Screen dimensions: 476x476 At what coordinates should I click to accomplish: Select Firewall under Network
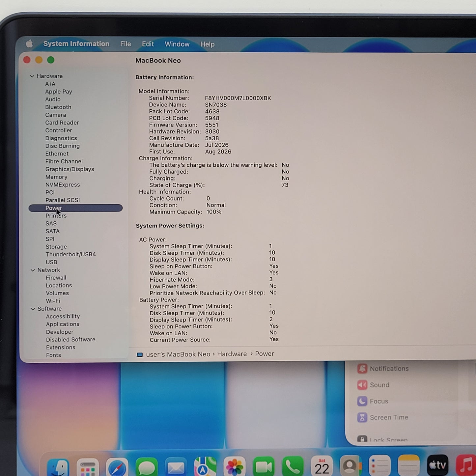[x=56, y=278]
